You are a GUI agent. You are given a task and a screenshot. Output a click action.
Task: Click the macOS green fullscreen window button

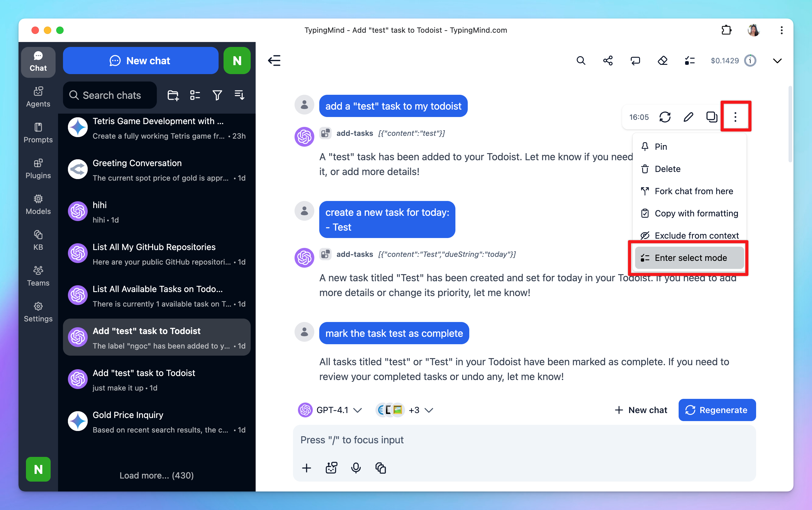pyautogui.click(x=60, y=30)
